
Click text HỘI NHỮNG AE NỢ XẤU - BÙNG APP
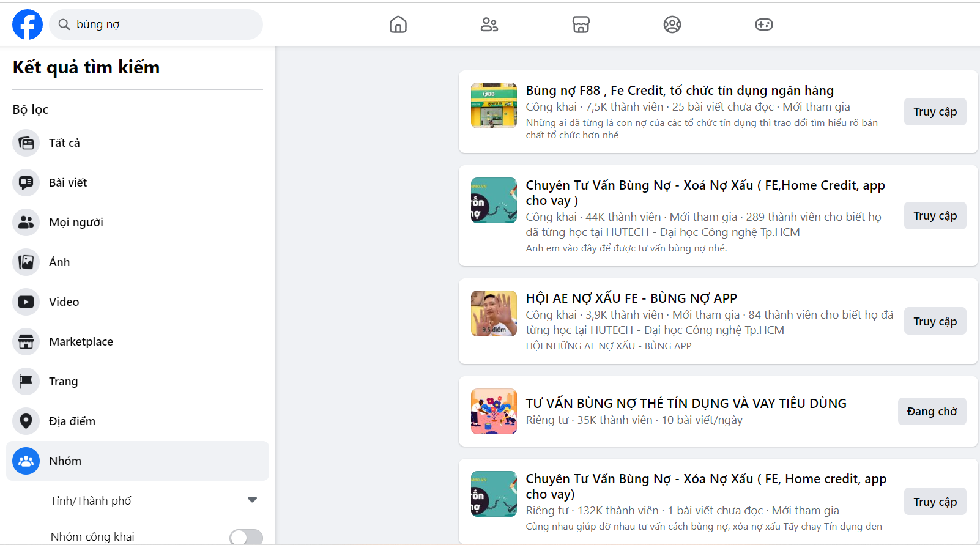[609, 346]
